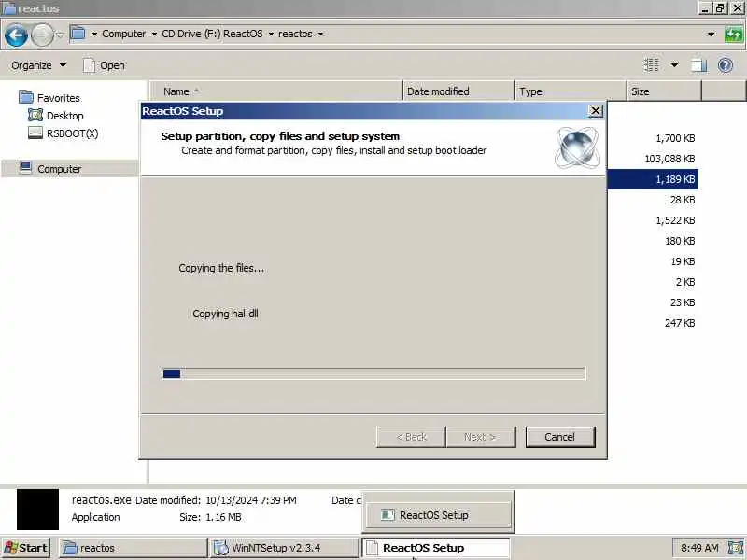Click the 23 KB size cell
The height and width of the screenshot is (560, 747).
click(683, 302)
